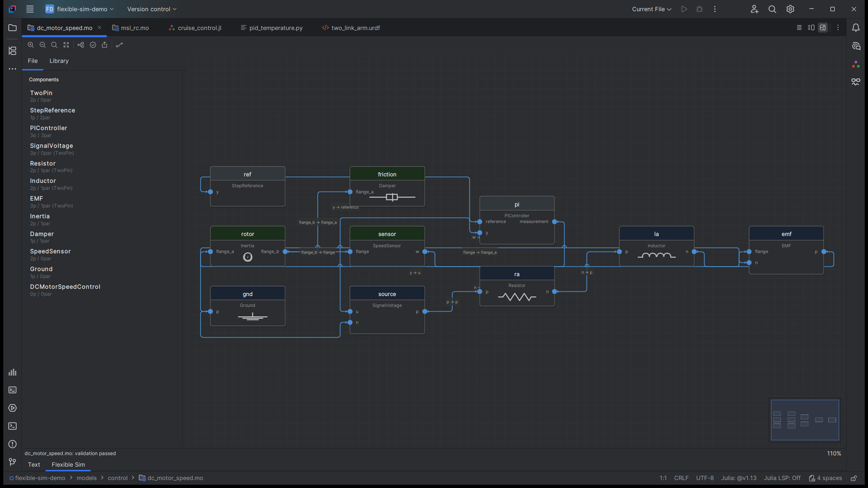This screenshot has height=488, width=868.
Task: Open the 4 spaces indent settings popup
Action: point(825,478)
